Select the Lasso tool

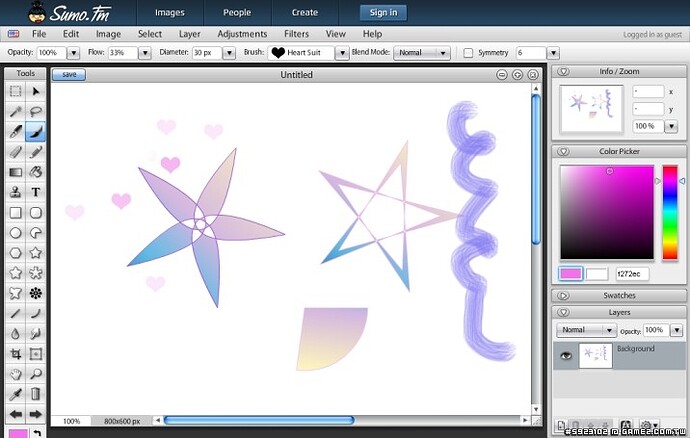pyautogui.click(x=36, y=111)
